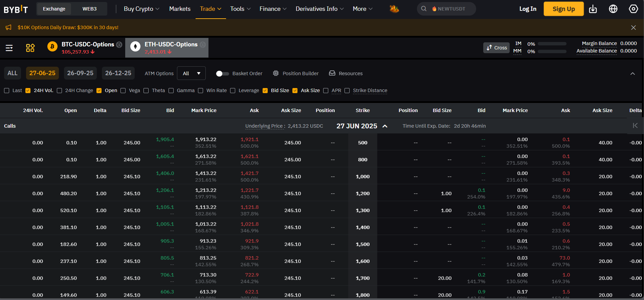This screenshot has width=644, height=300.
Task: Collapse the options panel with table edge arrow
Action: pyautogui.click(x=635, y=126)
